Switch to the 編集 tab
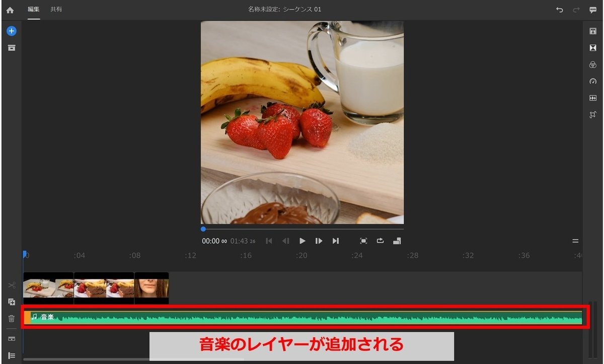Screen dimensions: 604x364 tap(33, 9)
